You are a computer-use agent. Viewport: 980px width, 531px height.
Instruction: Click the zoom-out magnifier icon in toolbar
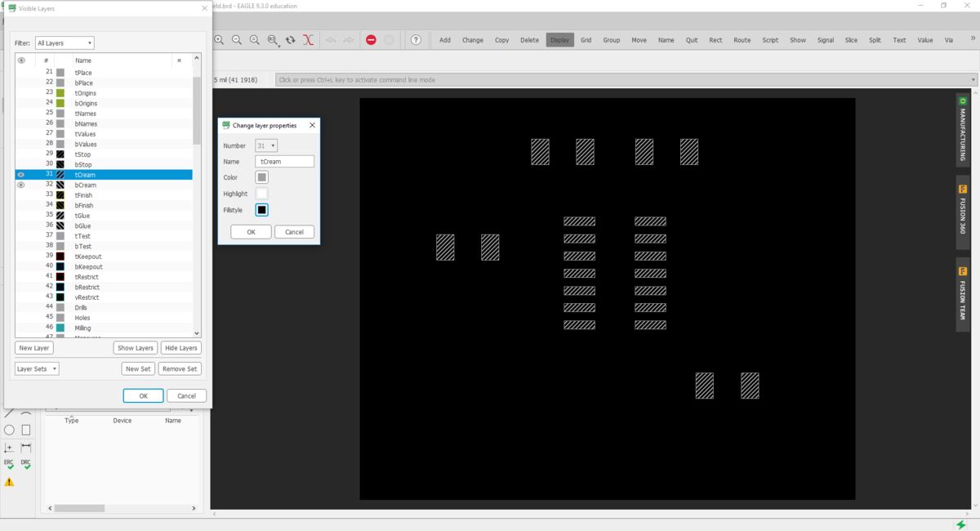coord(237,40)
